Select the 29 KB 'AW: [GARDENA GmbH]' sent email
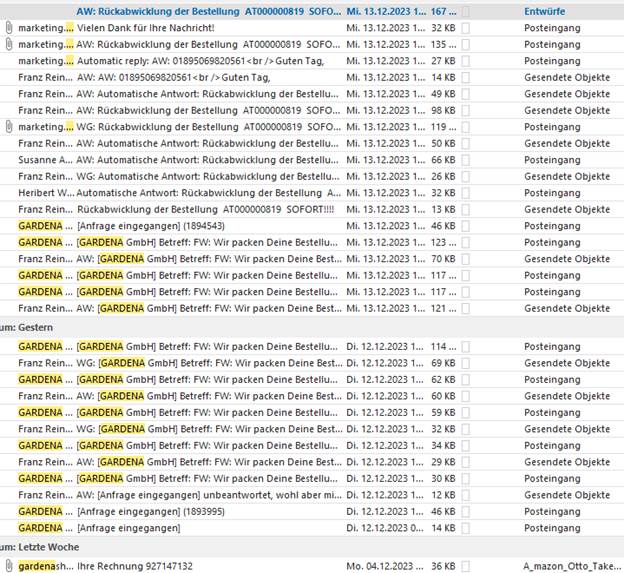Image resolution: width=624 pixels, height=573 pixels. pyautogui.click(x=312, y=462)
